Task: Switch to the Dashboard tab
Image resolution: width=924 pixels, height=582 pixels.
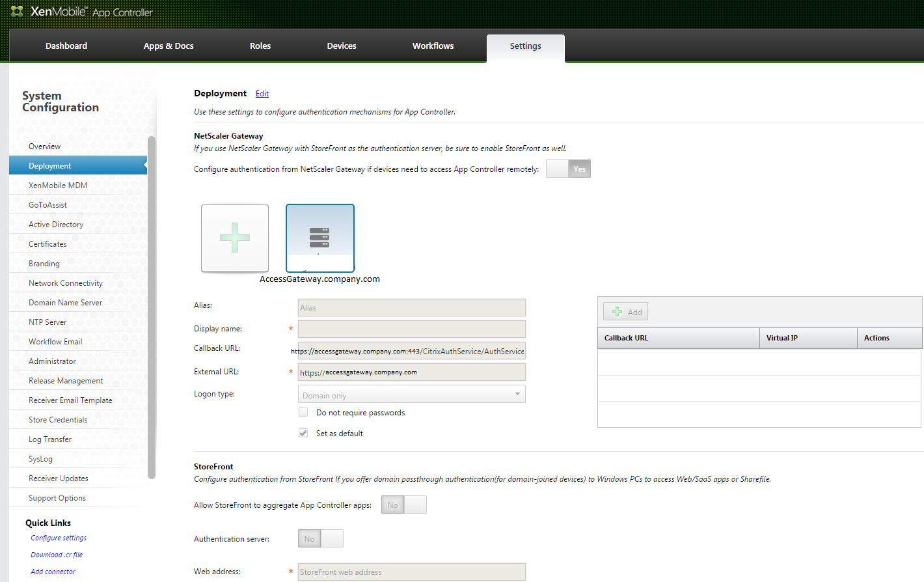Action: coord(66,46)
